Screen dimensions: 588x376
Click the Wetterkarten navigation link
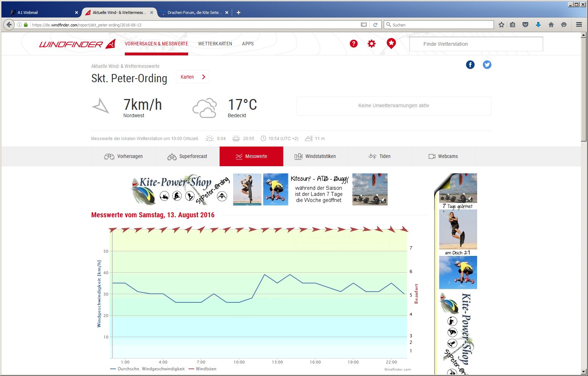pyautogui.click(x=215, y=44)
